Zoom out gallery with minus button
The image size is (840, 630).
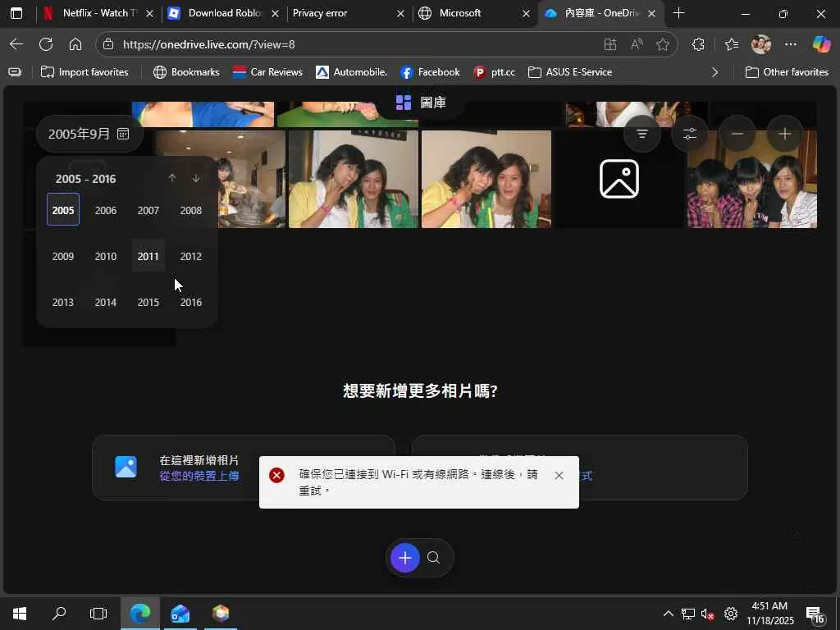coord(737,134)
